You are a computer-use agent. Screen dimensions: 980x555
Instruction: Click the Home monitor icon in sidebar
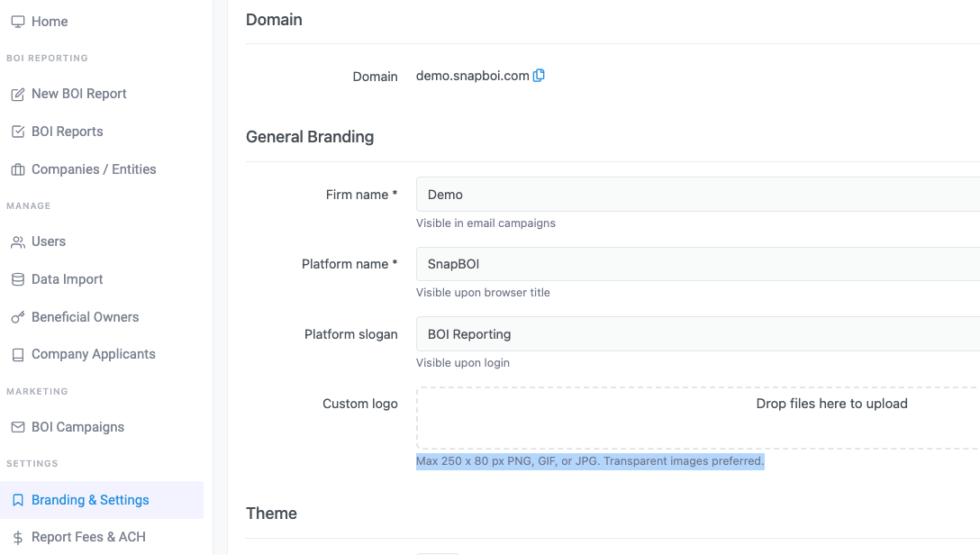[x=17, y=22]
